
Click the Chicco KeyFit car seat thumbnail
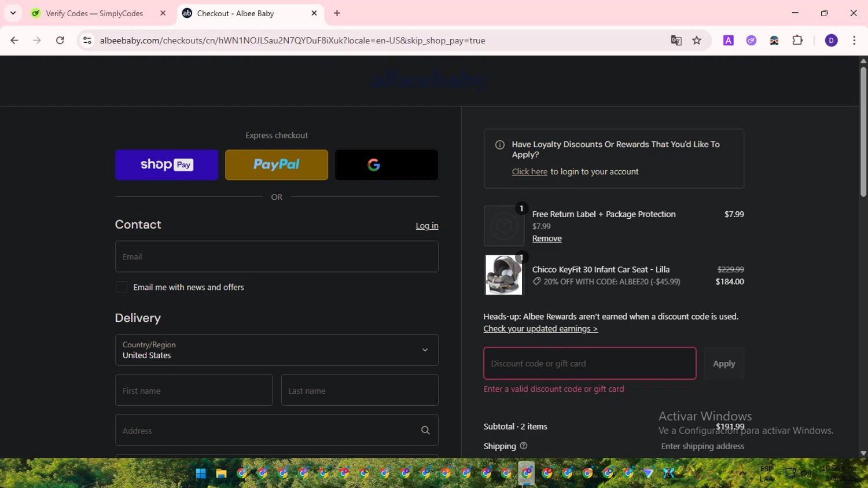(x=504, y=275)
